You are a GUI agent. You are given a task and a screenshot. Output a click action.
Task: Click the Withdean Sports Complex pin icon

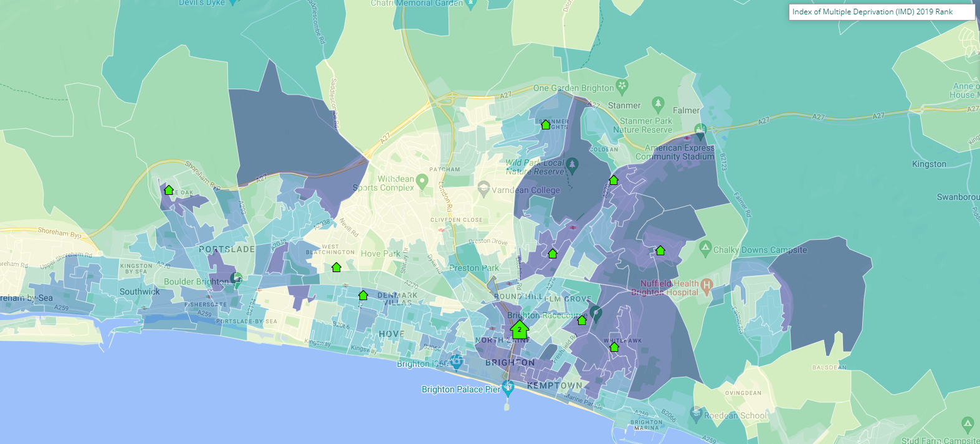tap(422, 182)
